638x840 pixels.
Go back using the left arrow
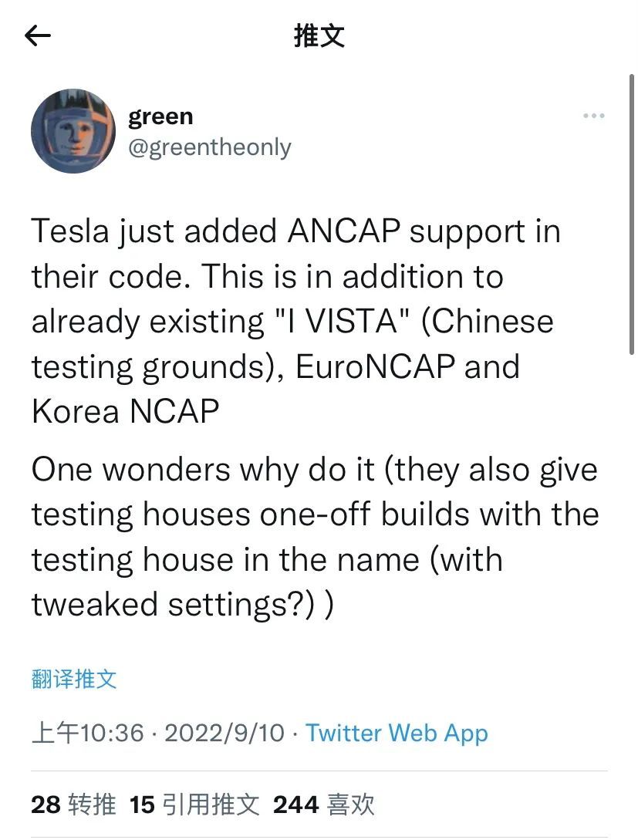click(38, 36)
